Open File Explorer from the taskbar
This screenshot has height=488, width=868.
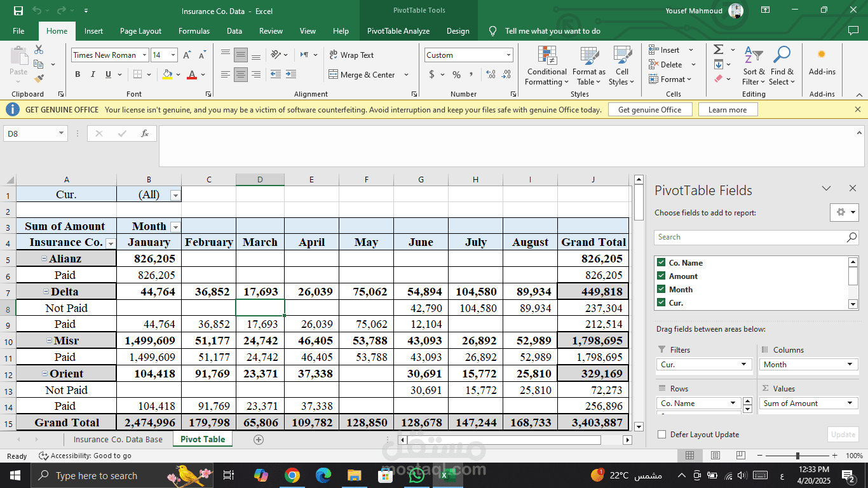click(x=355, y=475)
